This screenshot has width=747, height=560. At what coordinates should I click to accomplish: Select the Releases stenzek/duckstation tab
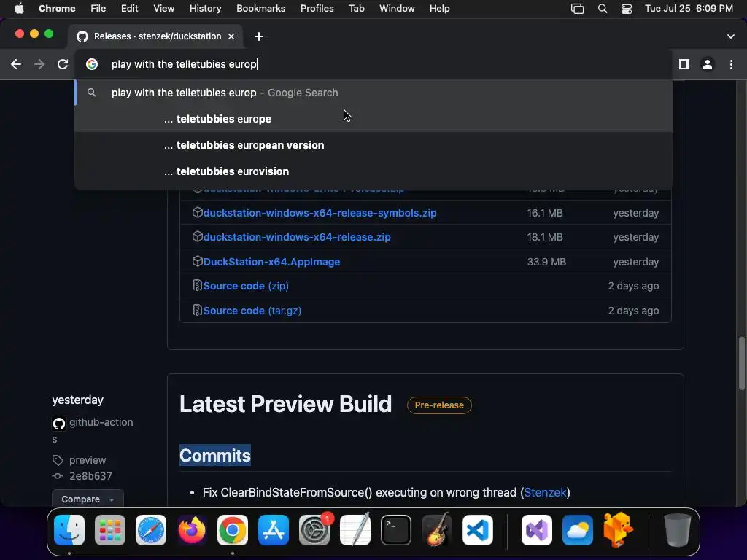point(155,36)
